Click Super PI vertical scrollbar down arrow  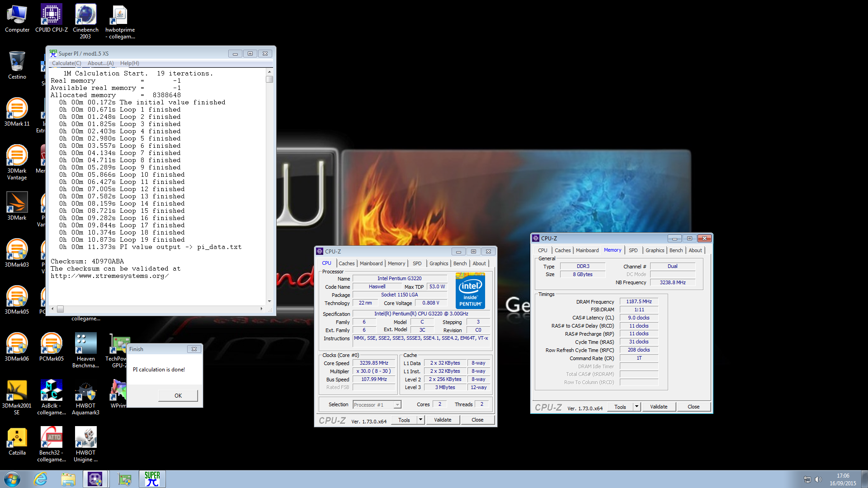pos(269,301)
